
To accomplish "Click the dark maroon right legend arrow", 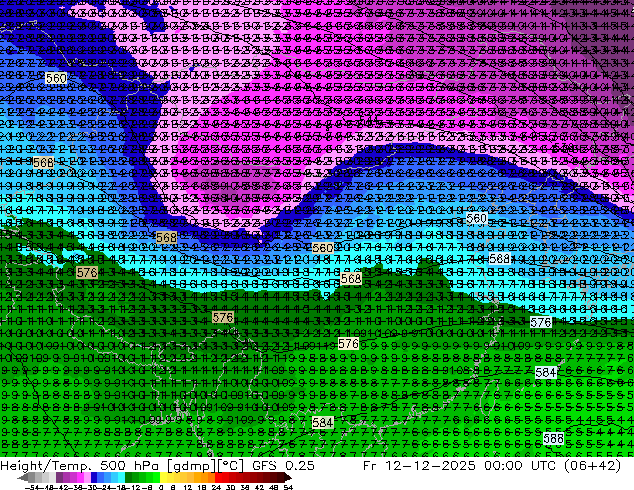I will (x=288, y=478).
